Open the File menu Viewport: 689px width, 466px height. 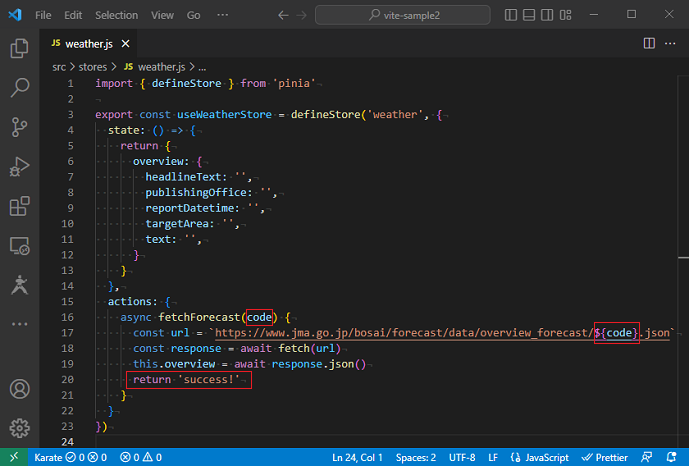click(x=43, y=15)
